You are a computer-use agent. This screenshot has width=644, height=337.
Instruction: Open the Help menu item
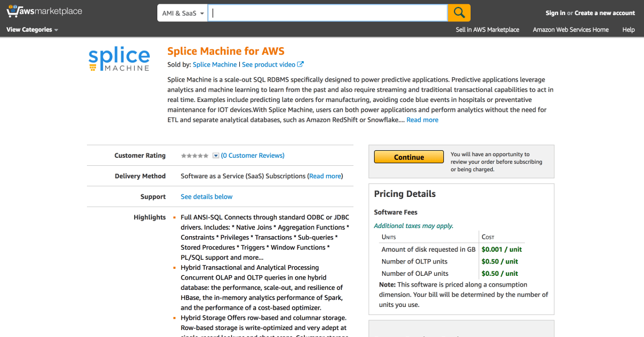click(628, 30)
